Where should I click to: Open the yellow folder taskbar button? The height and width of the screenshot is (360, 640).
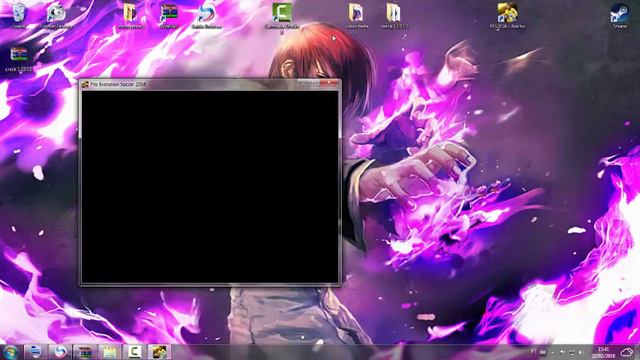pyautogui.click(x=109, y=352)
